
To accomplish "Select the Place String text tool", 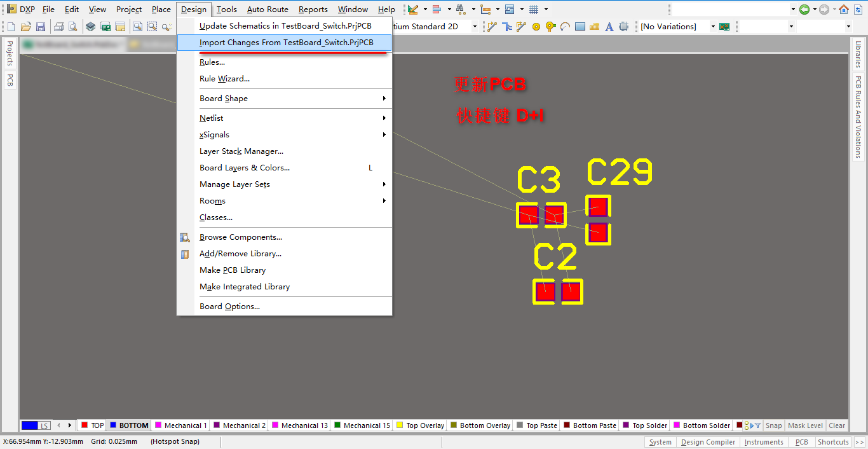I will [x=609, y=27].
